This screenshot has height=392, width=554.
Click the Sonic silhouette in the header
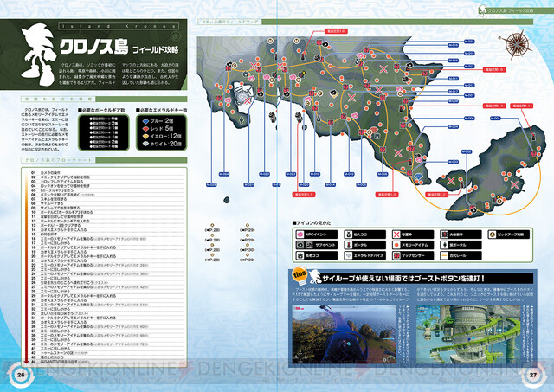pyautogui.click(x=37, y=55)
